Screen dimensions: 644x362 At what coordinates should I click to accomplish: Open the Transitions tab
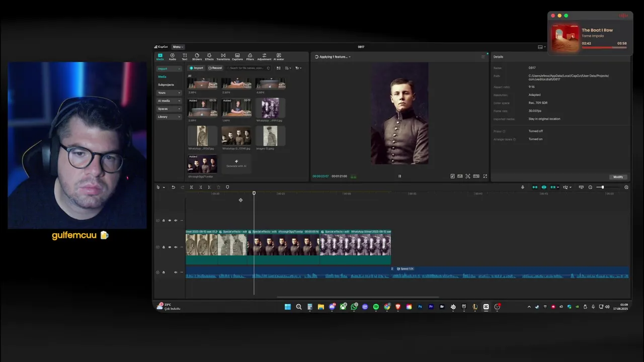(223, 57)
